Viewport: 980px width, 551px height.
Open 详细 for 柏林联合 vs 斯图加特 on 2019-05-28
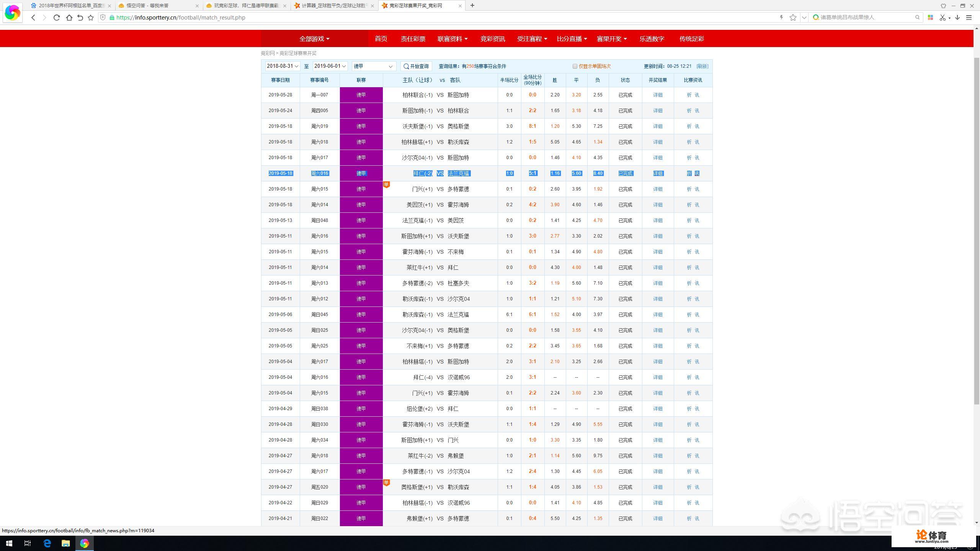(658, 95)
